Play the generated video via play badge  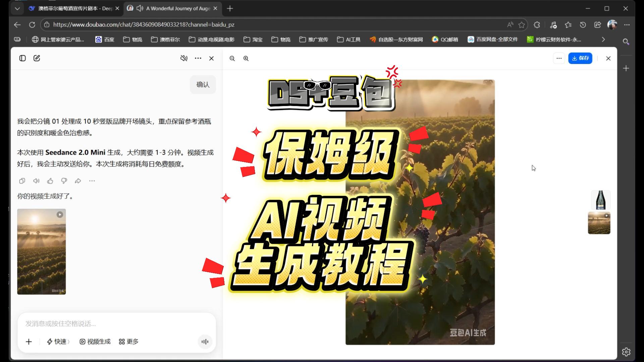(x=60, y=215)
